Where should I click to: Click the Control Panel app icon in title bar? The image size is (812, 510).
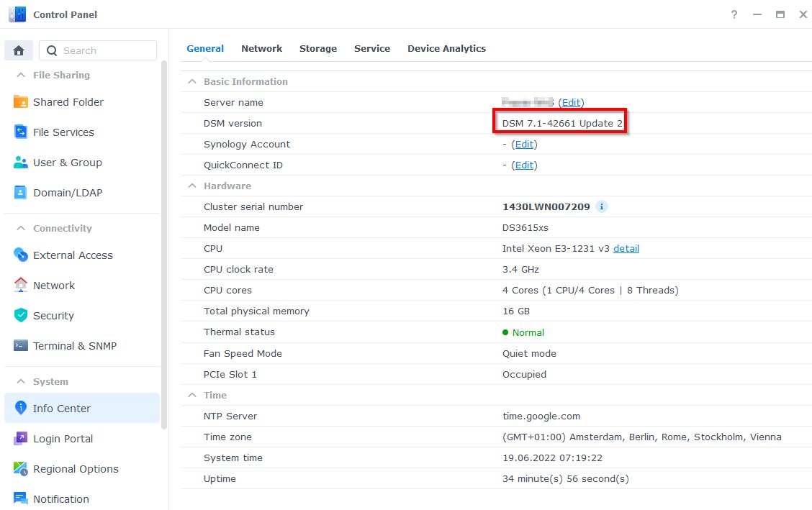point(17,14)
